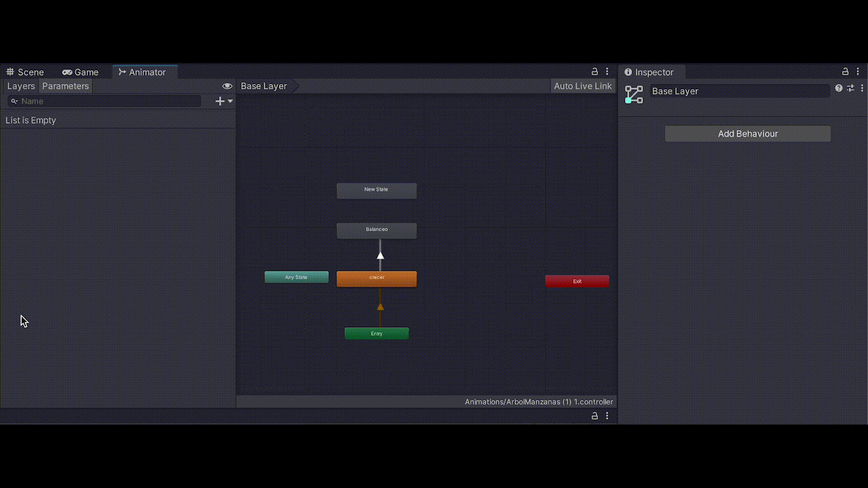Select the orange crecer state node
Screen dimensions: 868x488
coord(376,279)
